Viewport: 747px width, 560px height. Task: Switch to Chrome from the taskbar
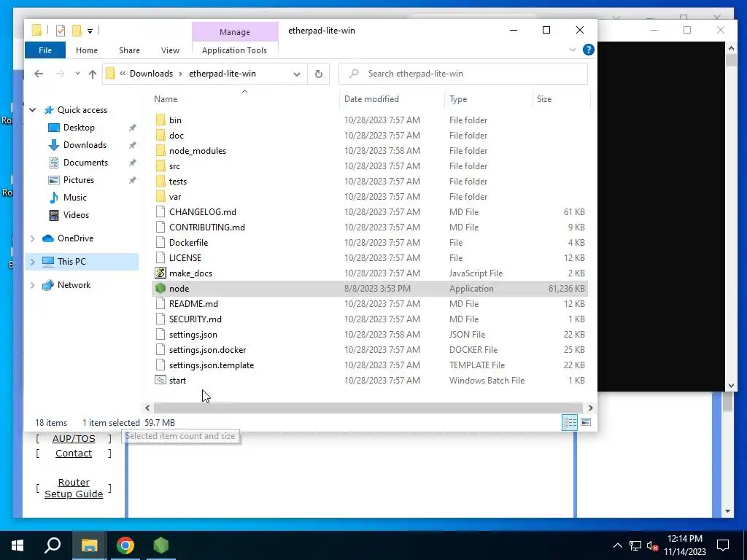125,545
